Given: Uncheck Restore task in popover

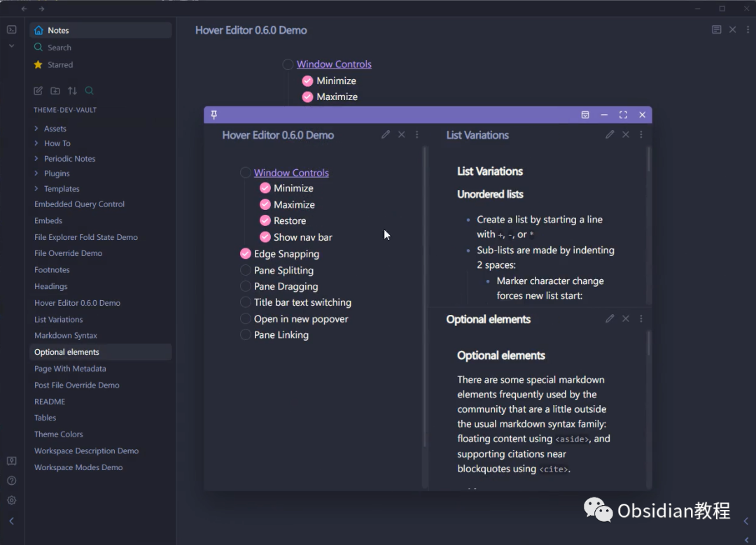Looking at the screenshot, I should [265, 220].
